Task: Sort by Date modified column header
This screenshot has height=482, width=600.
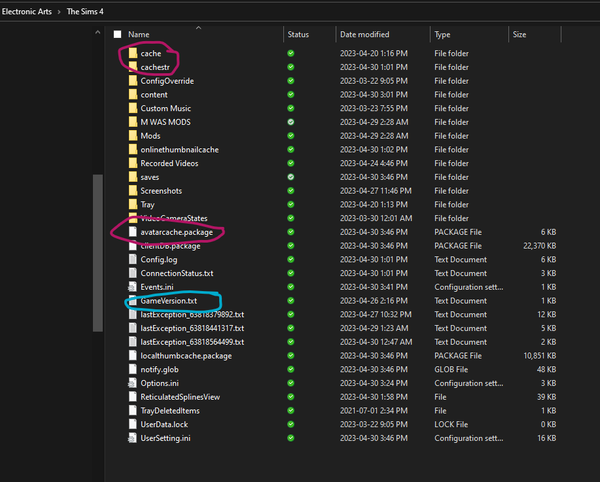Action: [365, 34]
